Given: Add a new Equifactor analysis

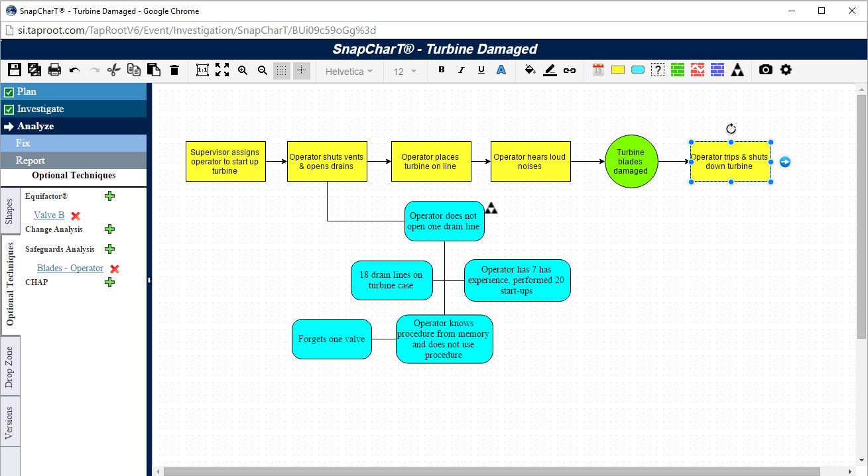Looking at the screenshot, I should 110,196.
